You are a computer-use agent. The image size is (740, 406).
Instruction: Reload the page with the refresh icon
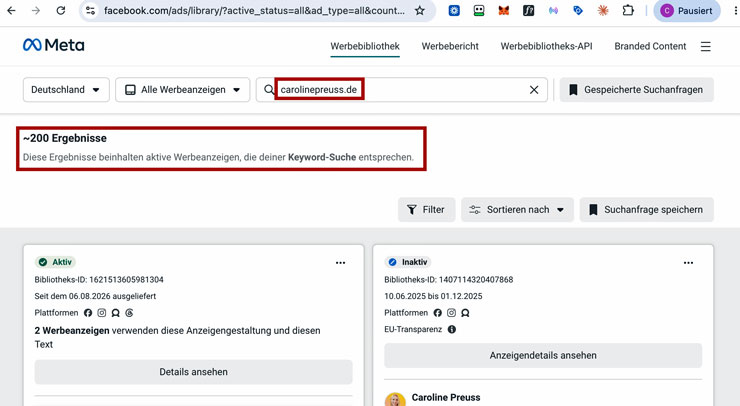pos(60,10)
